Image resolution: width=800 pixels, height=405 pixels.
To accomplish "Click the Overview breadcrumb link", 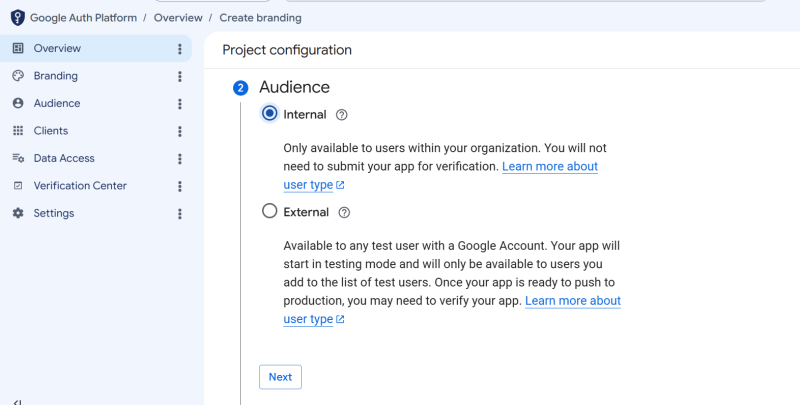I will pos(178,18).
